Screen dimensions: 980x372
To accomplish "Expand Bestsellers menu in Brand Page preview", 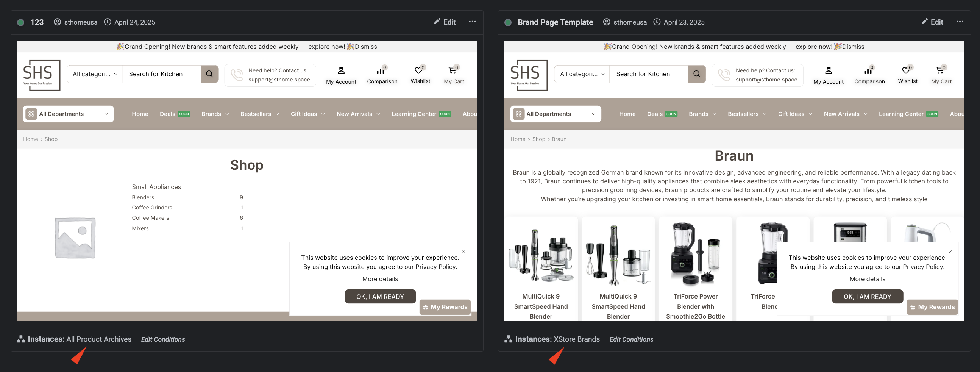I will (x=747, y=114).
